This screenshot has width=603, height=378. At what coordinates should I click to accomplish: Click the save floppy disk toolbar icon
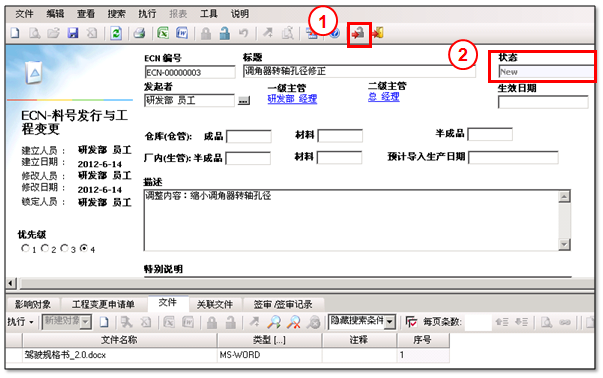tap(73, 33)
